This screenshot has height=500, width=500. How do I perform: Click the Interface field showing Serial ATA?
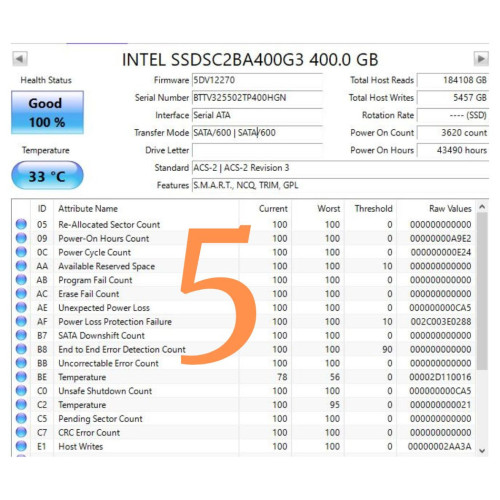pyautogui.click(x=257, y=115)
